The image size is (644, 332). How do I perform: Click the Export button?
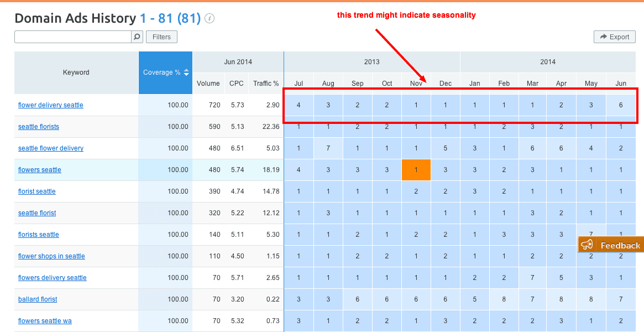click(614, 37)
